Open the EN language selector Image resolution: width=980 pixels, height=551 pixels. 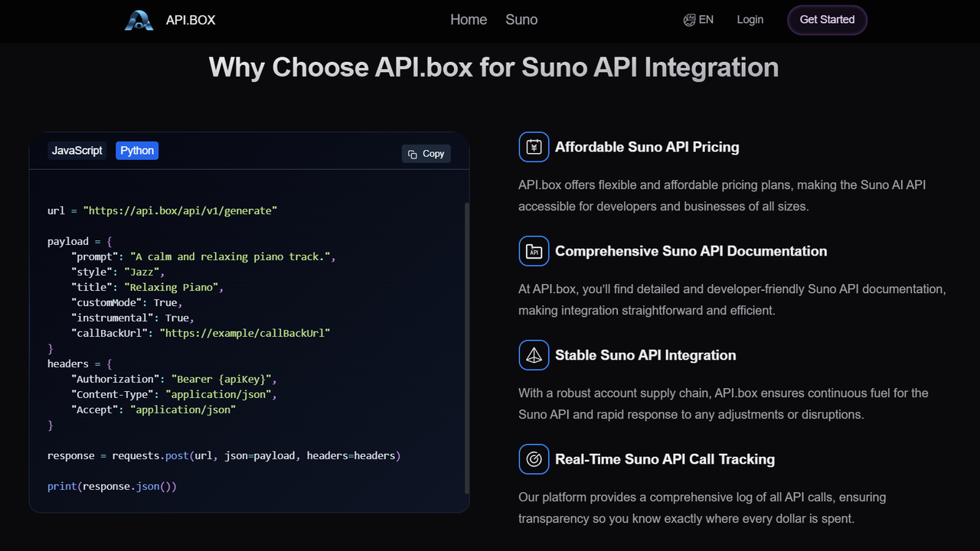click(698, 20)
